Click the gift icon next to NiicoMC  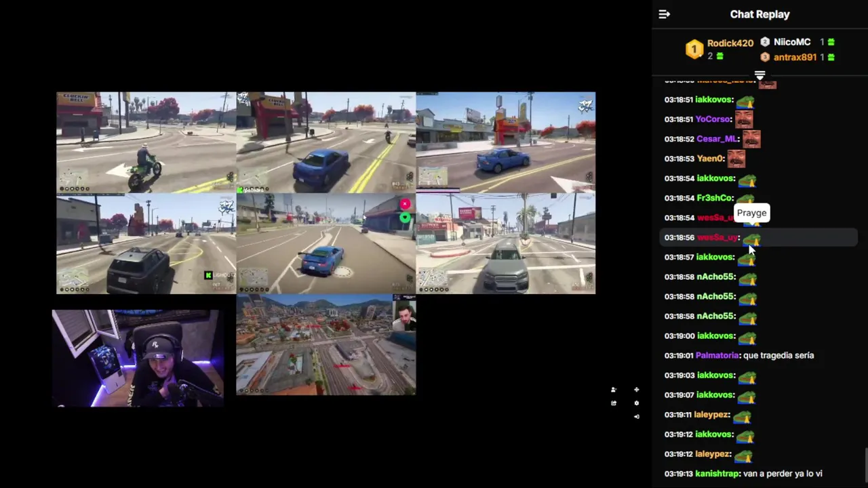[831, 42]
